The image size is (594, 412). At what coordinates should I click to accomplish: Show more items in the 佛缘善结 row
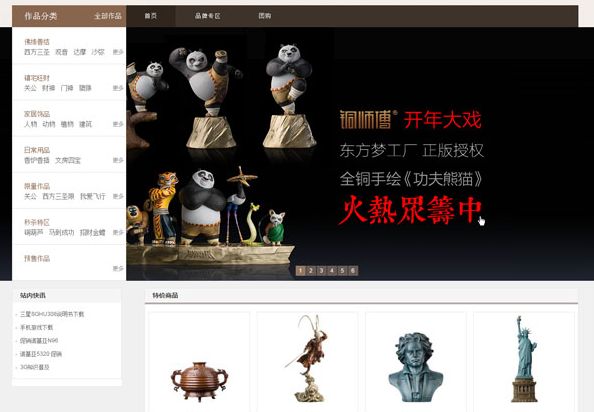click(118, 52)
